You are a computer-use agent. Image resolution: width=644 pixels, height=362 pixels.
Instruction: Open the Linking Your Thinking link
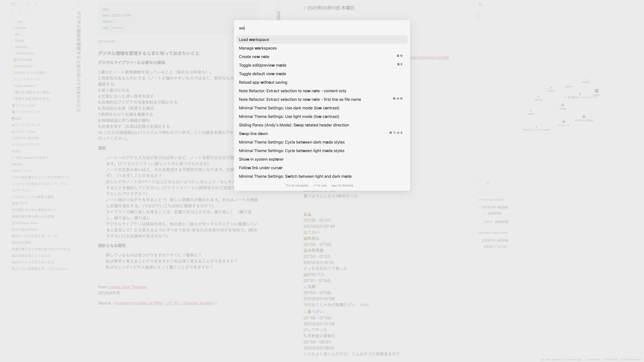[127, 287]
